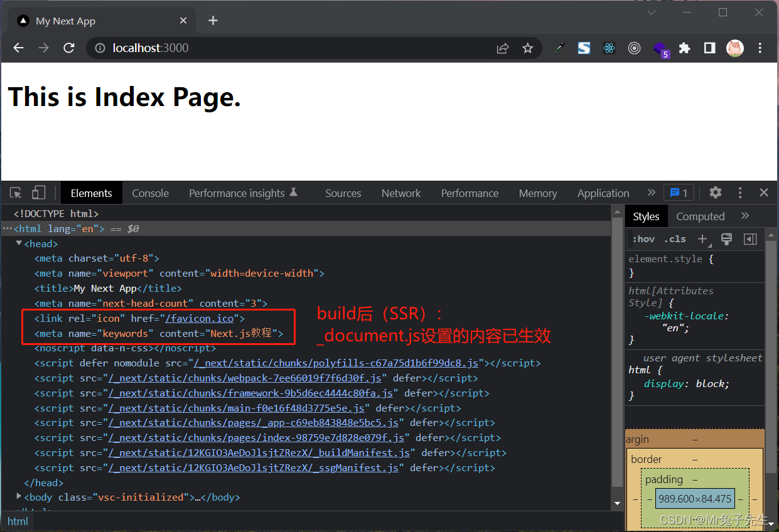This screenshot has width=779, height=532.
Task: Open a new browser tab
Action: (213, 21)
